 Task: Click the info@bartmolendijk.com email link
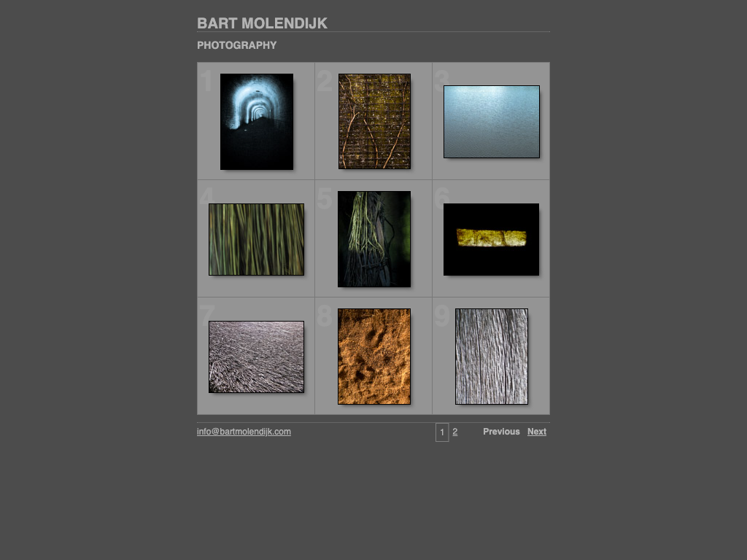pyautogui.click(x=244, y=432)
